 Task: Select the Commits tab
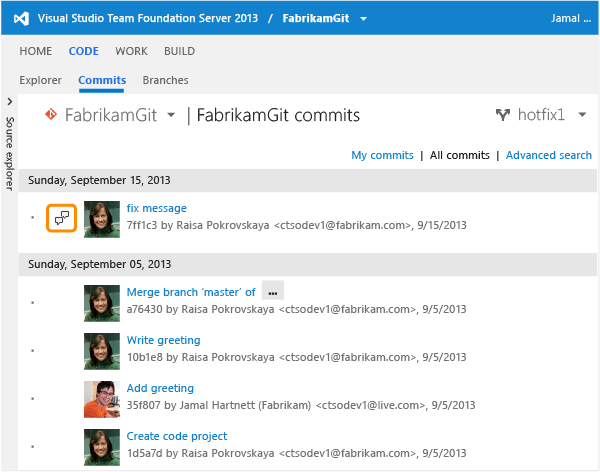click(x=102, y=80)
